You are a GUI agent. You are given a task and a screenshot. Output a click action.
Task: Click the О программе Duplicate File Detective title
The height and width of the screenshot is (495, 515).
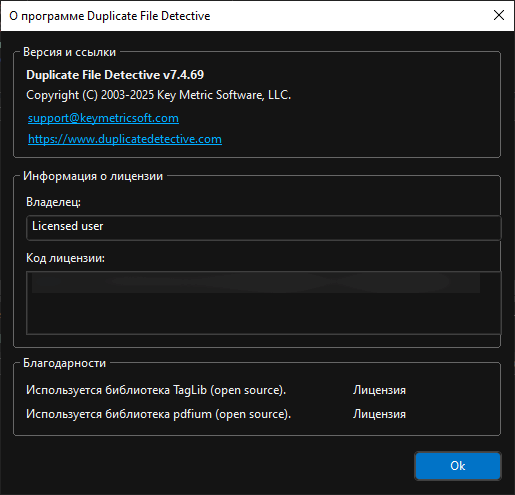pos(110,16)
